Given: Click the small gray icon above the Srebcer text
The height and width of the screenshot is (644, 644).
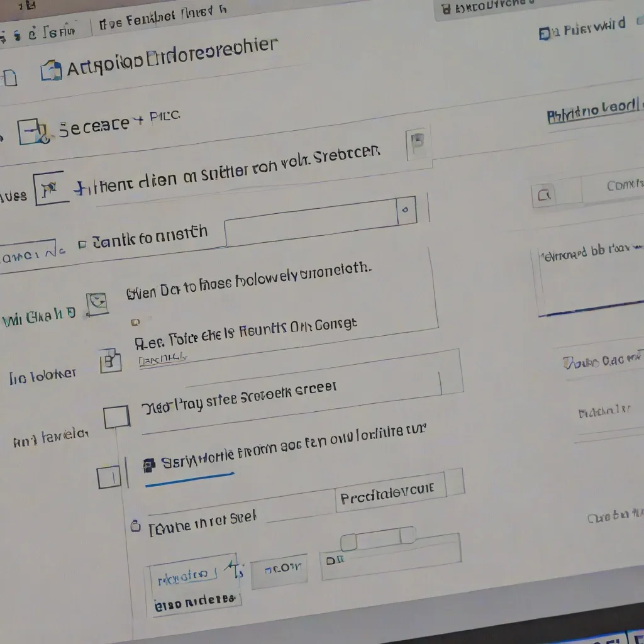Looking at the screenshot, I should 417,142.
